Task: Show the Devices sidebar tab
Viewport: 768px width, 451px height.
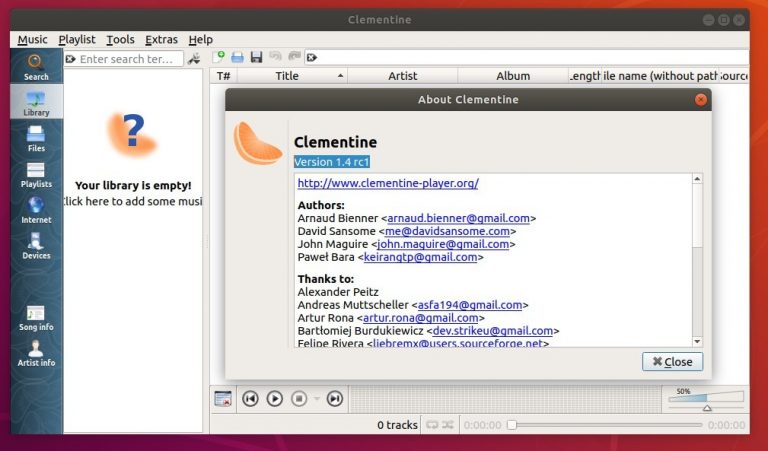Action: 36,245
